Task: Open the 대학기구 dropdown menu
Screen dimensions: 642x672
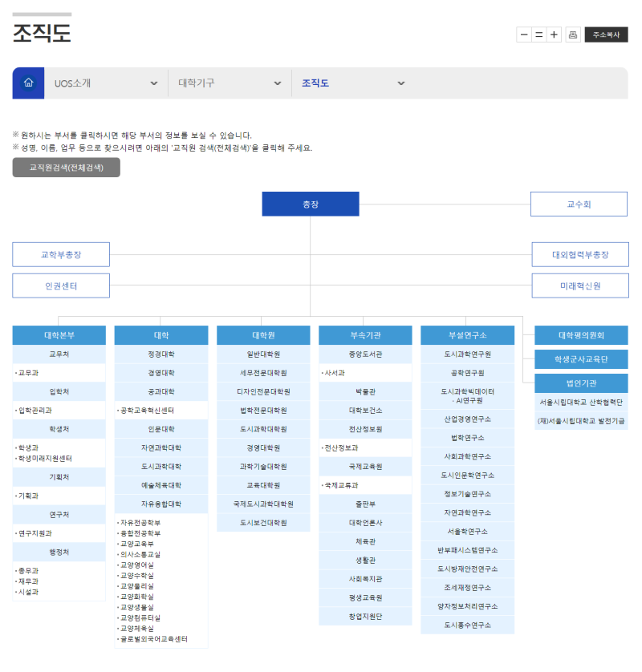Action: 230,83
